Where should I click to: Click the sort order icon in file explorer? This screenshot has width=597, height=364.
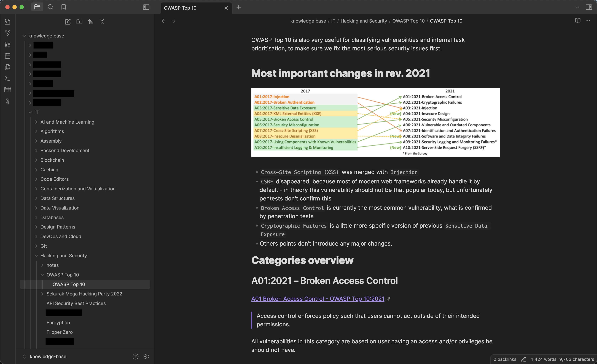(91, 21)
